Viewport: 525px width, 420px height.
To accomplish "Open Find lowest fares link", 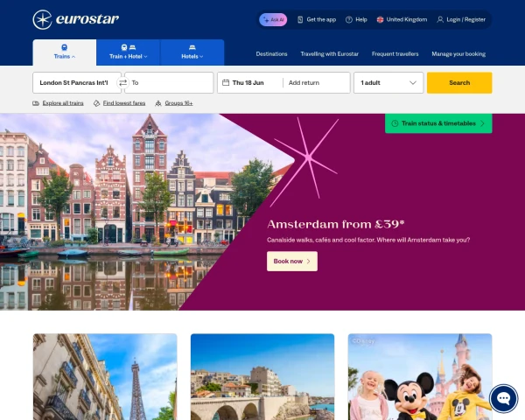I will (x=124, y=103).
